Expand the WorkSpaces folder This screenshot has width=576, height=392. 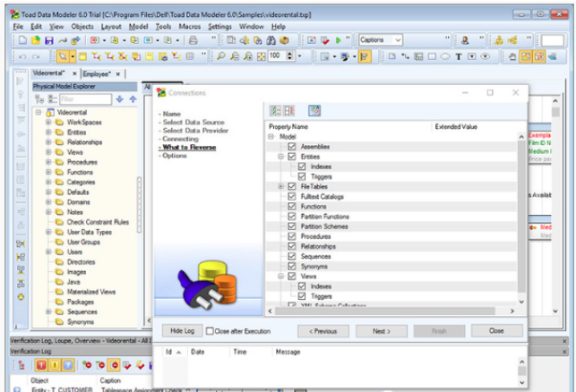[48, 123]
